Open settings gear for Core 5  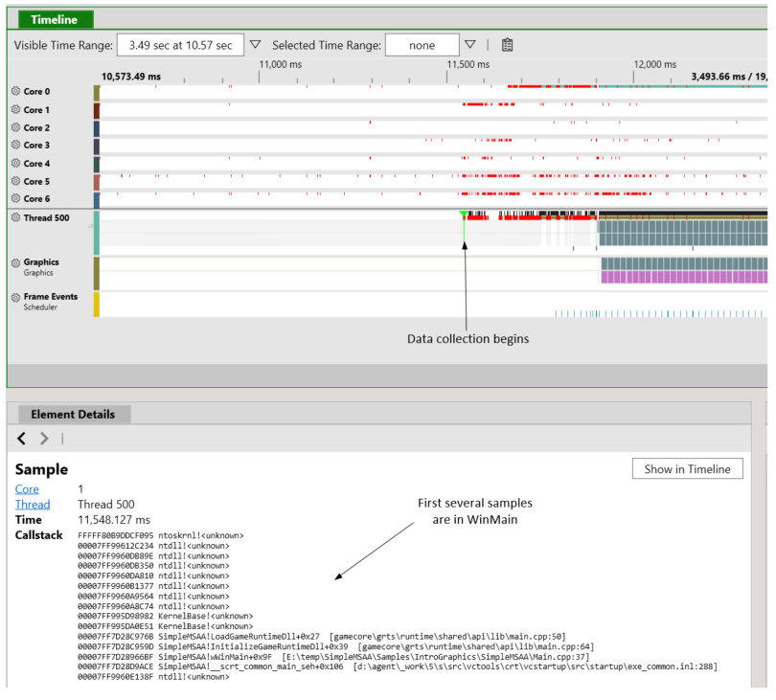pyautogui.click(x=16, y=181)
